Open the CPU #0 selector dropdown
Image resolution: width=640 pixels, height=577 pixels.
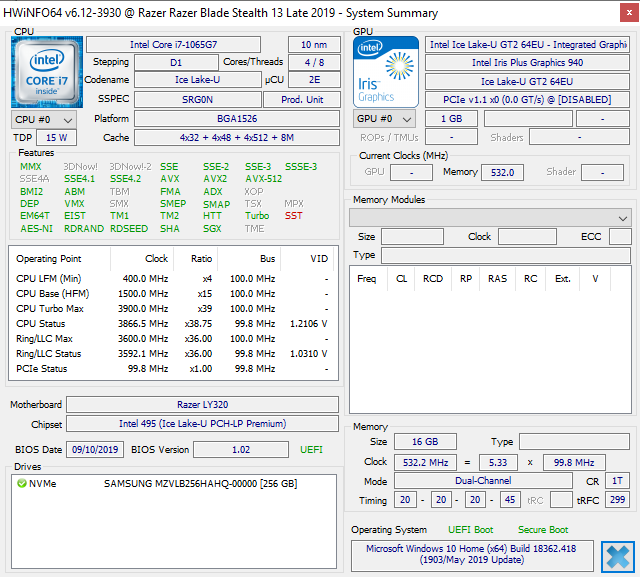pyautogui.click(x=44, y=119)
